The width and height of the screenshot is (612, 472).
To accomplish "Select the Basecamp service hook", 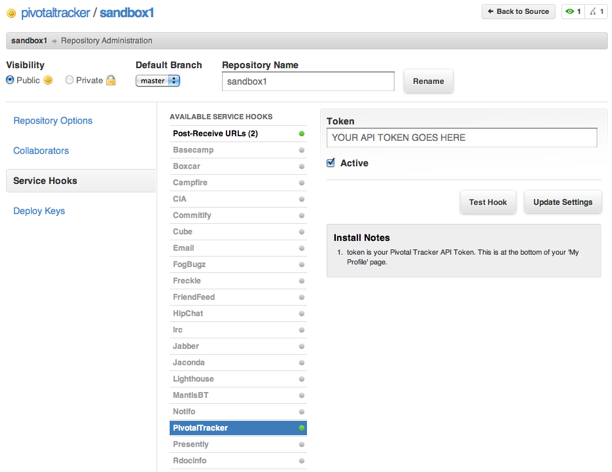I will point(238,150).
